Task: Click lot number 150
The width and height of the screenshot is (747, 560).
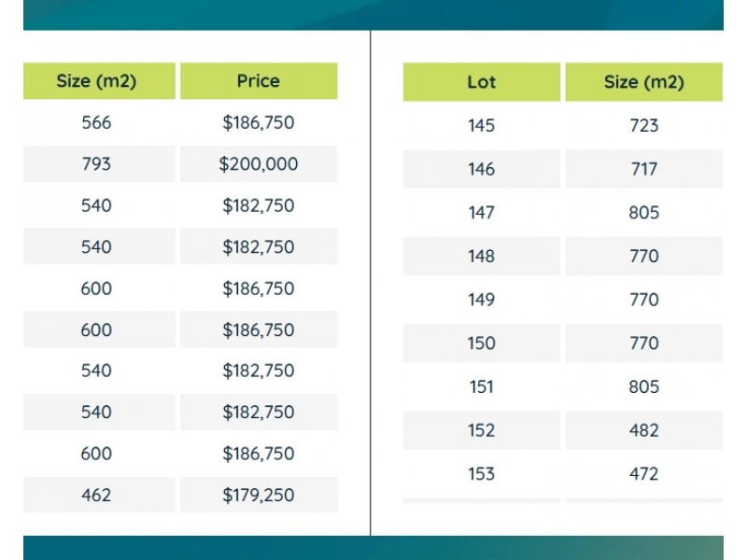Action: [x=482, y=343]
